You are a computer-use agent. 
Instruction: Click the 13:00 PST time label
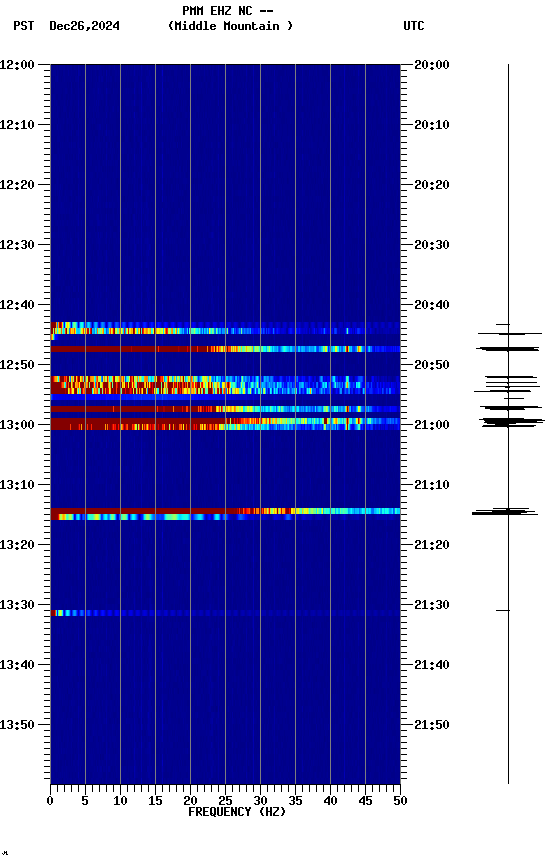click(x=17, y=425)
